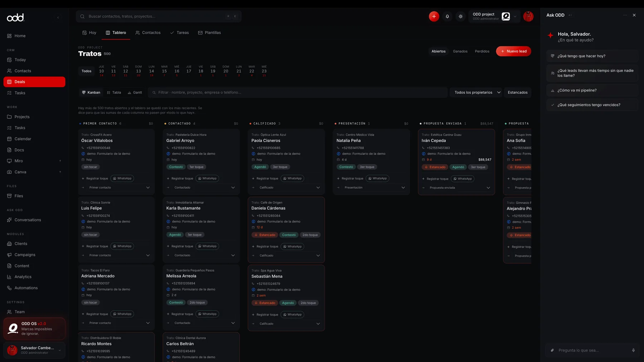Image resolution: width=644 pixels, height=362 pixels.
Task: Switch to Gantt view
Action: 135,93
